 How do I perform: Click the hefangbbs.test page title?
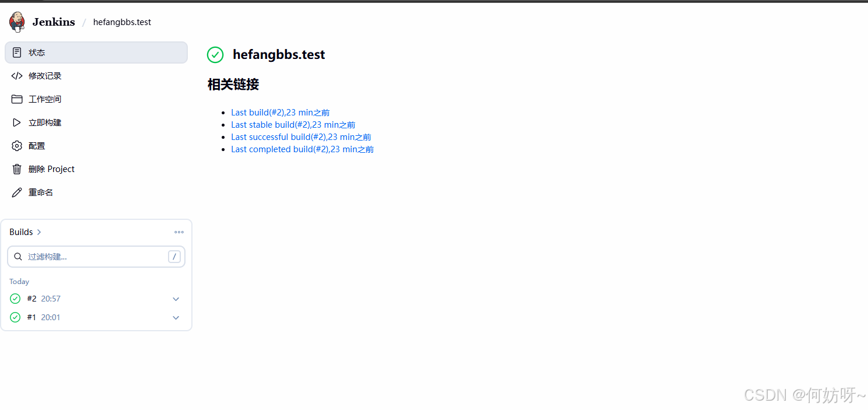279,55
